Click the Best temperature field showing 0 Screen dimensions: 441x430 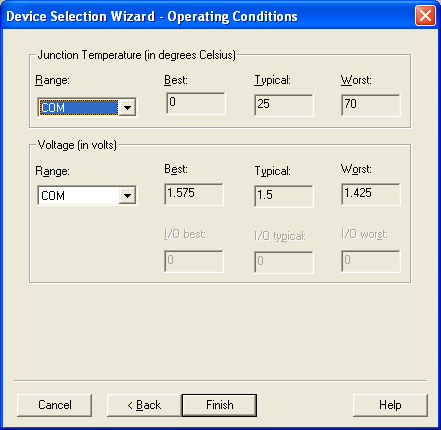[x=196, y=104]
